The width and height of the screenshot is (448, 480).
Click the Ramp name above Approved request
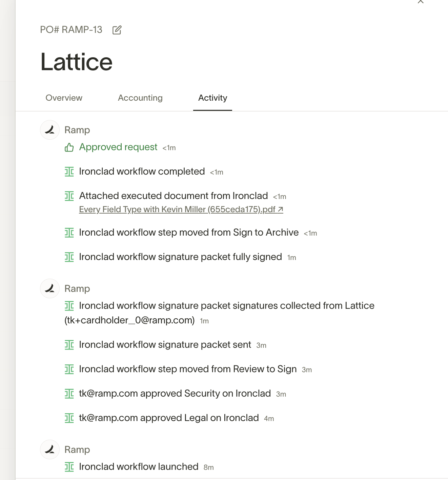(77, 130)
